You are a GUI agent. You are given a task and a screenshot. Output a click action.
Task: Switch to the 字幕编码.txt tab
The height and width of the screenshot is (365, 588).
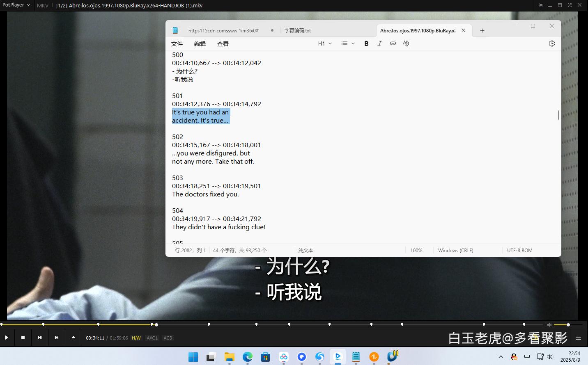tap(298, 30)
